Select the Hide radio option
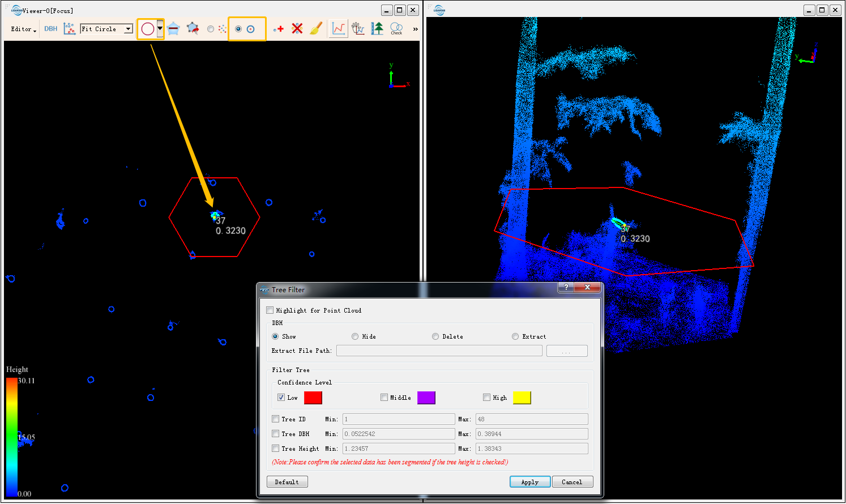The image size is (846, 504). coord(355,336)
